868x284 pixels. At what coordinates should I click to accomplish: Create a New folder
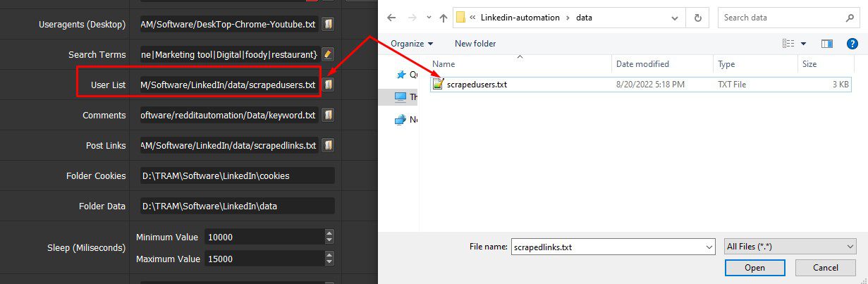click(x=475, y=44)
